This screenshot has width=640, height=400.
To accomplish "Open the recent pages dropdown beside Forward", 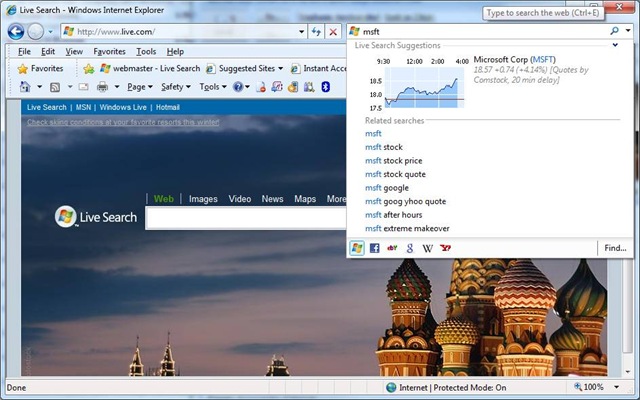I will click(x=50, y=31).
